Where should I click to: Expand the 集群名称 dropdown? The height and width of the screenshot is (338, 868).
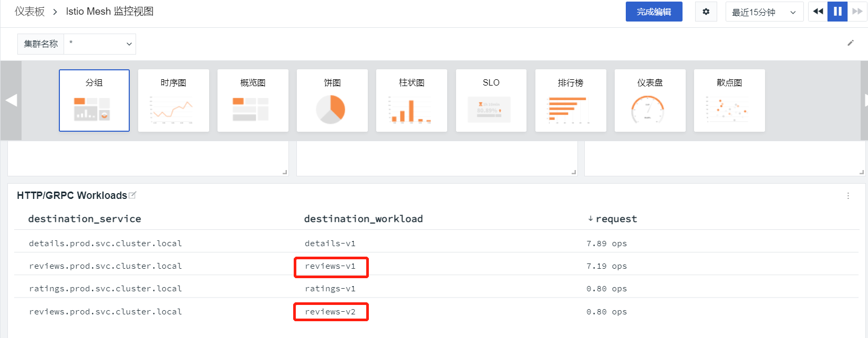click(x=100, y=44)
